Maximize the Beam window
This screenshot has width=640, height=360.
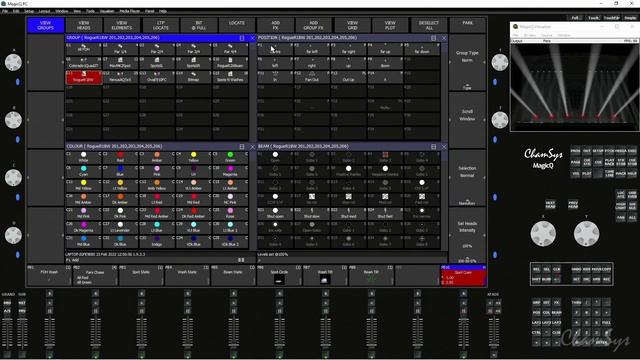(x=433, y=147)
